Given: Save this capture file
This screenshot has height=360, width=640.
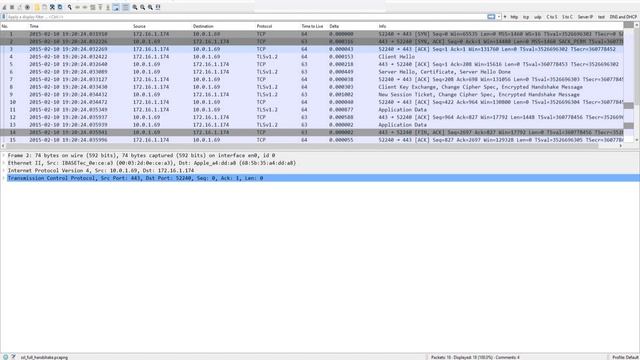Looking at the screenshot, I should pos(44,7).
